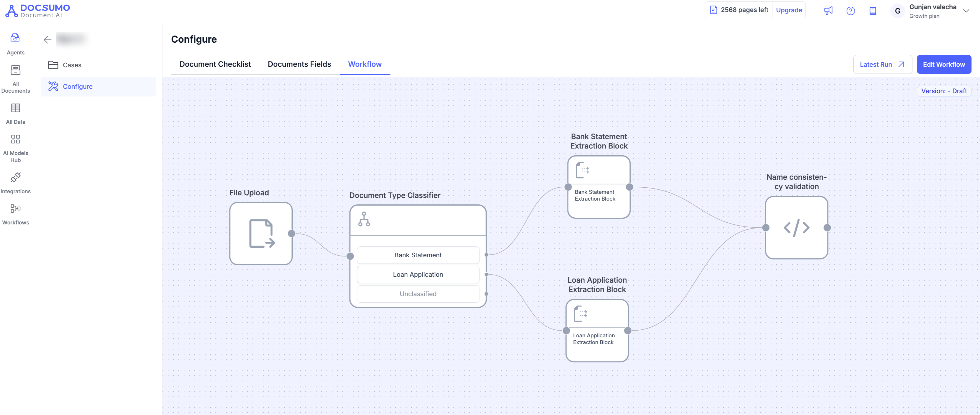Expand the Gunjan valecha account dropdown
Viewport: 980px width, 415px height.
click(x=966, y=11)
